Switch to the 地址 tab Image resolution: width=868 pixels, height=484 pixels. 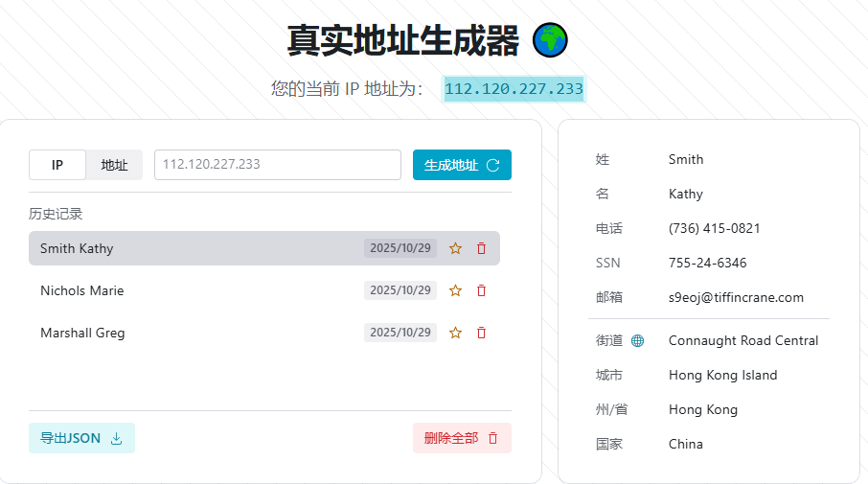[114, 165]
